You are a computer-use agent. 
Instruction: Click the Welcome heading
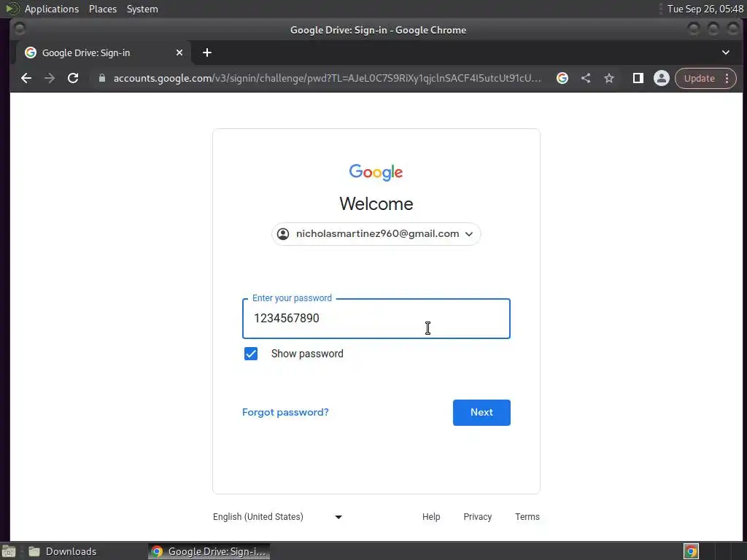(x=376, y=204)
